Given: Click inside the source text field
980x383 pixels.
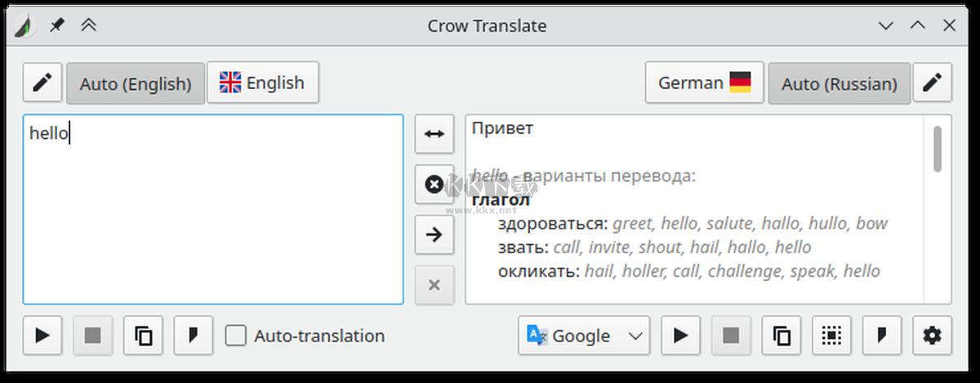Looking at the screenshot, I should click(212, 220).
